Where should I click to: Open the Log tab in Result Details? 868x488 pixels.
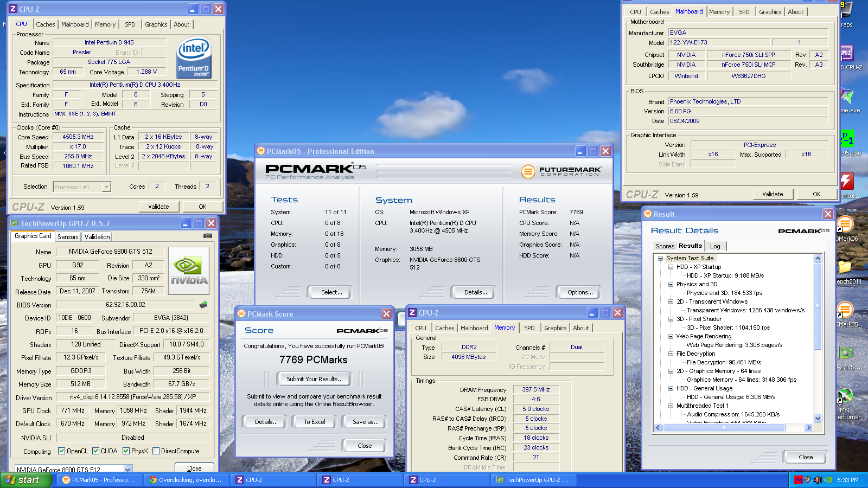point(716,246)
